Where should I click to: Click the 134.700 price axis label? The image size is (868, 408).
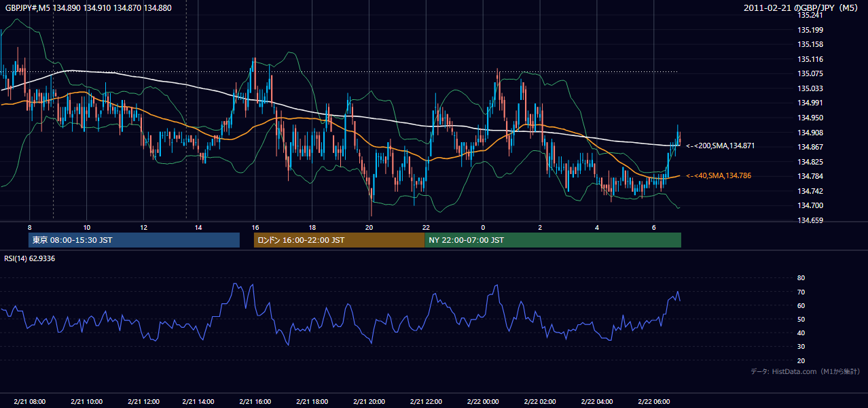click(810, 205)
